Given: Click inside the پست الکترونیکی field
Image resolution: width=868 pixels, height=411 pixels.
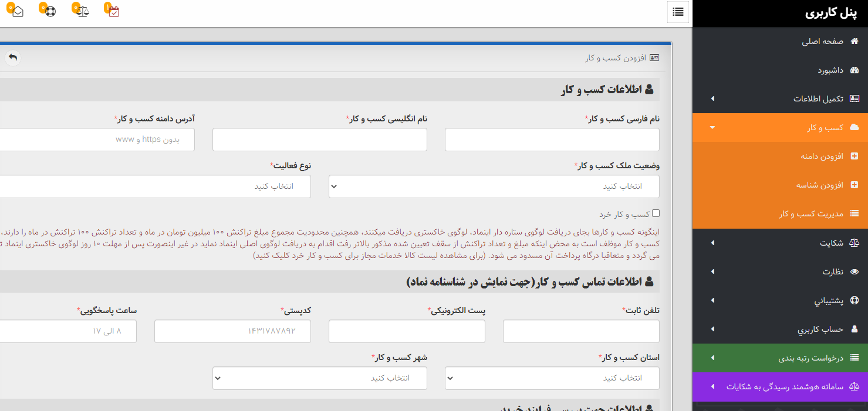Looking at the screenshot, I should [x=407, y=331].
